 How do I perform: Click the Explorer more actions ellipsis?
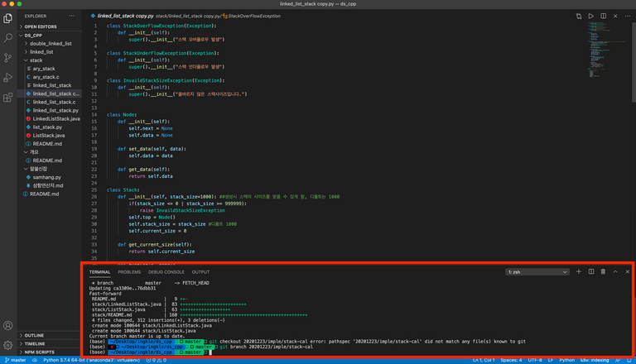pos(72,16)
